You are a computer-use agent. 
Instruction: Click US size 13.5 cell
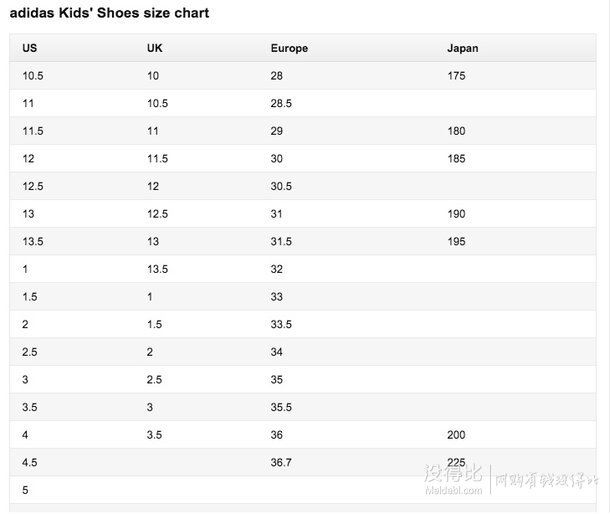[33, 242]
